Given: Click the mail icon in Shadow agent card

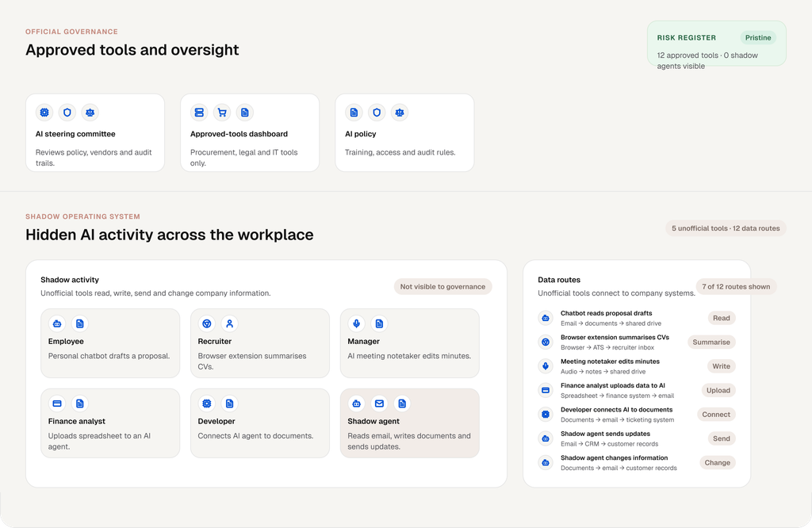Looking at the screenshot, I should click(x=379, y=404).
